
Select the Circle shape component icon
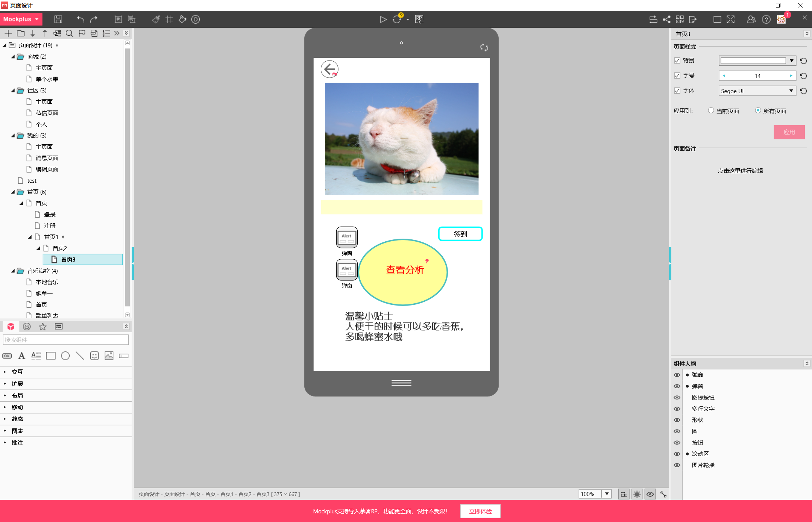65,356
